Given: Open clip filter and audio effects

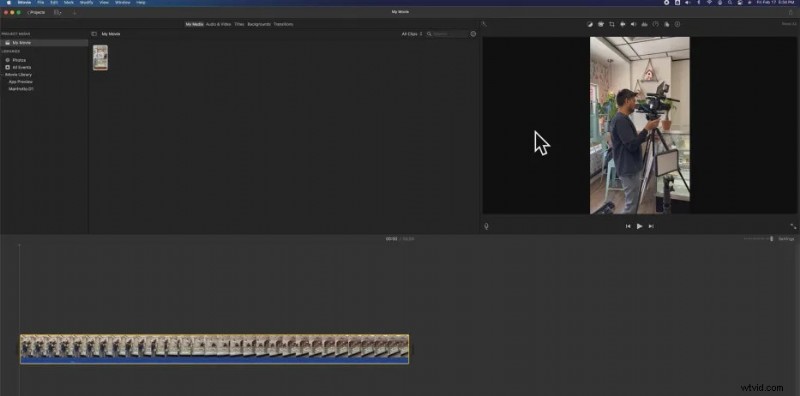Looking at the screenshot, I should click(x=666, y=24).
